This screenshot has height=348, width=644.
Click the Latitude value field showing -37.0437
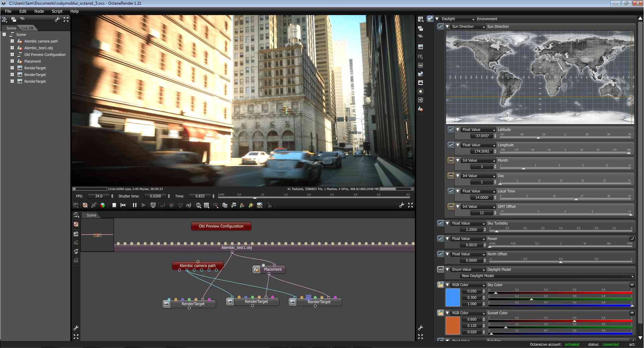coord(481,136)
